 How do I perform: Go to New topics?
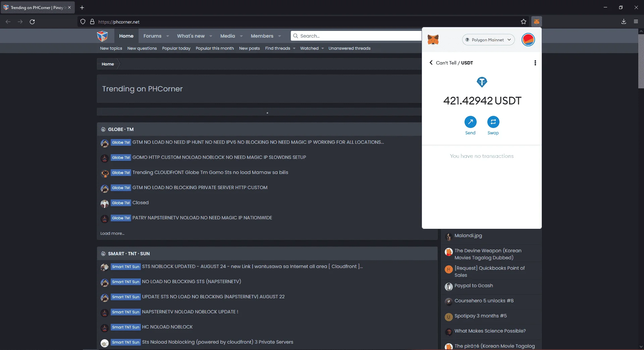[111, 48]
